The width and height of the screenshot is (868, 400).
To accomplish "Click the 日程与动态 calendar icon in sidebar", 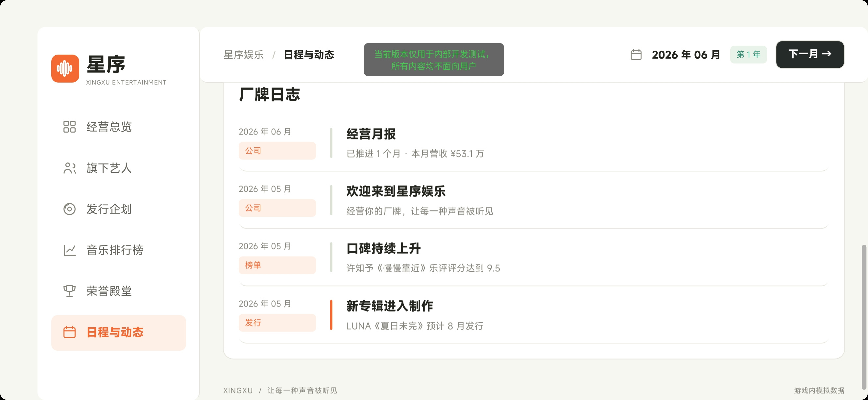I will point(69,332).
